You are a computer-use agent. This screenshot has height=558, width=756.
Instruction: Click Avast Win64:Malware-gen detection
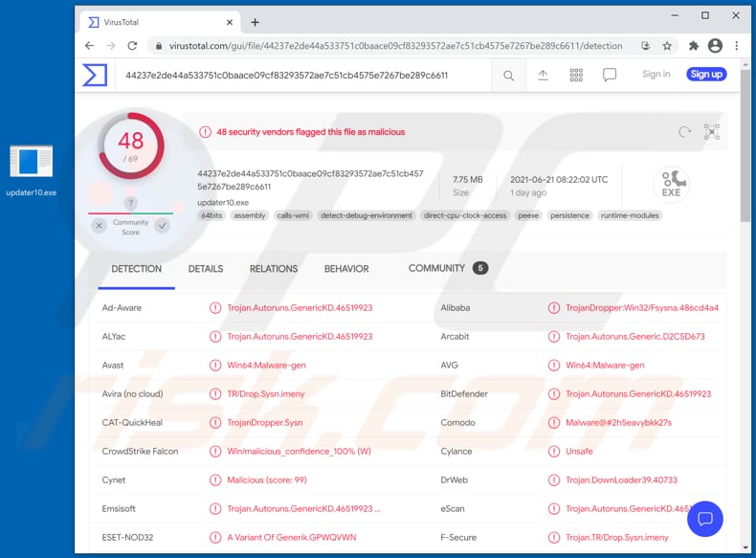tap(267, 365)
